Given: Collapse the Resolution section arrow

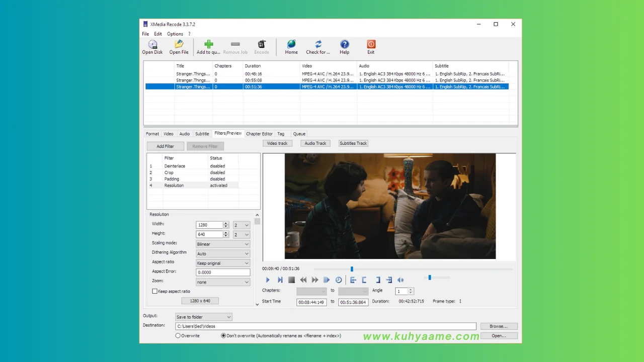Looking at the screenshot, I should pos(257,215).
